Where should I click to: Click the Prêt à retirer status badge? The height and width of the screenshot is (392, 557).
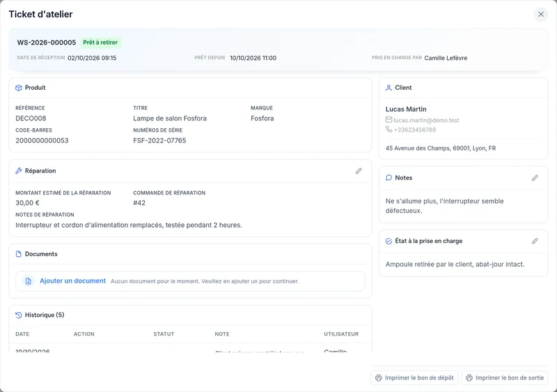(100, 42)
